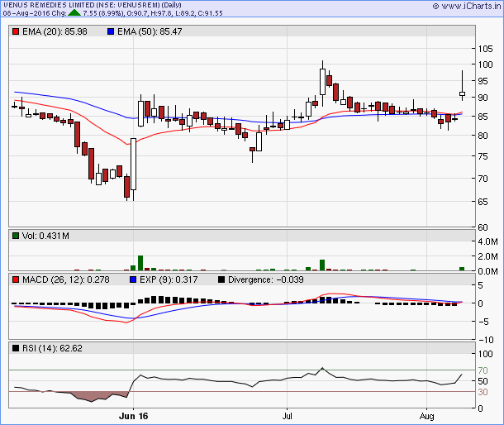Click the blue EMA (50) legend swatch
504x425 pixels.
pyautogui.click(x=111, y=31)
